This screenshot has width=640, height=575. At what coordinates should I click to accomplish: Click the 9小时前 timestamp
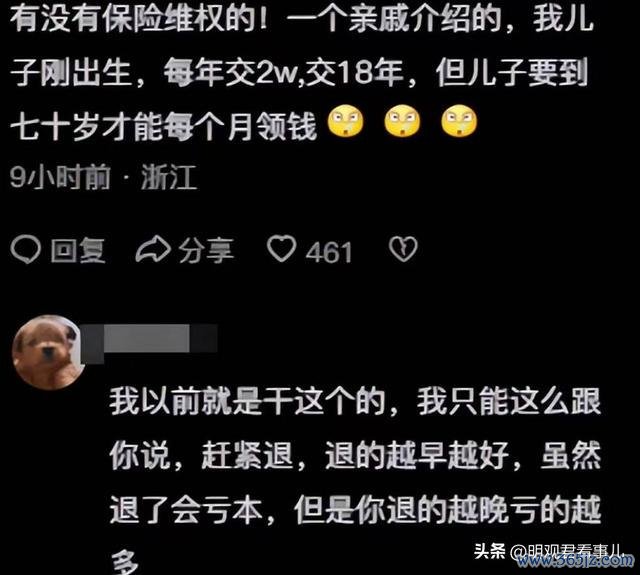[60, 177]
